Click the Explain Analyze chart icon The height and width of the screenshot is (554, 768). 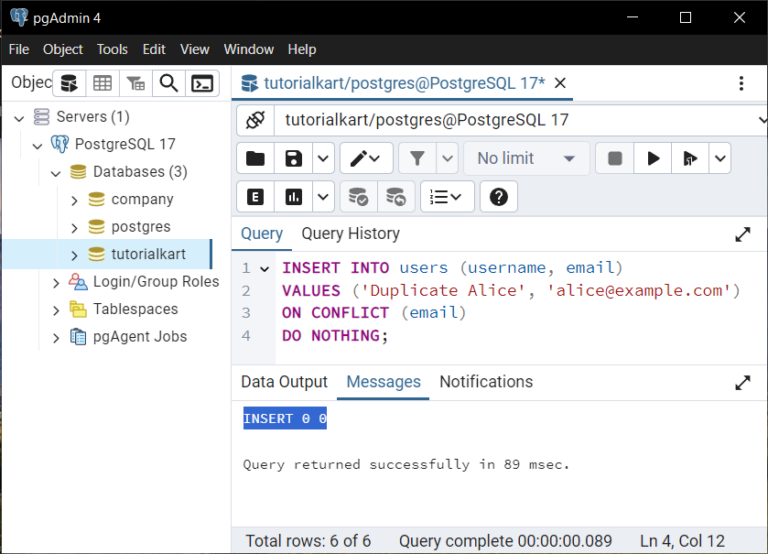(293, 197)
